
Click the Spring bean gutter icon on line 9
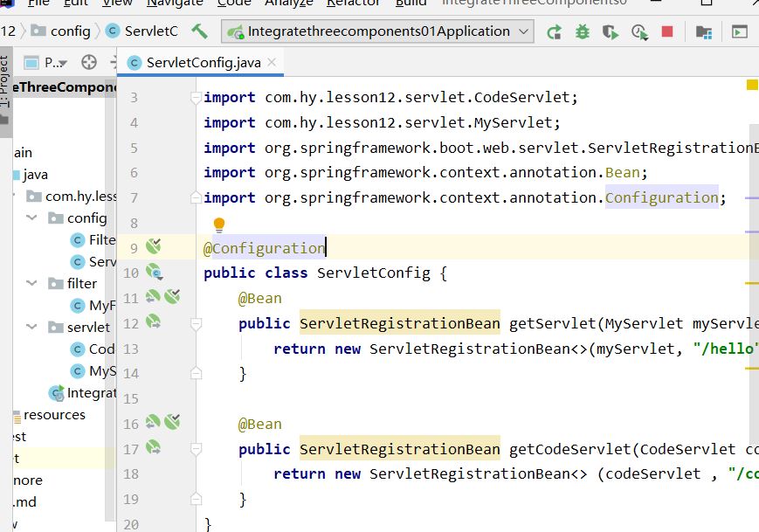point(154,246)
